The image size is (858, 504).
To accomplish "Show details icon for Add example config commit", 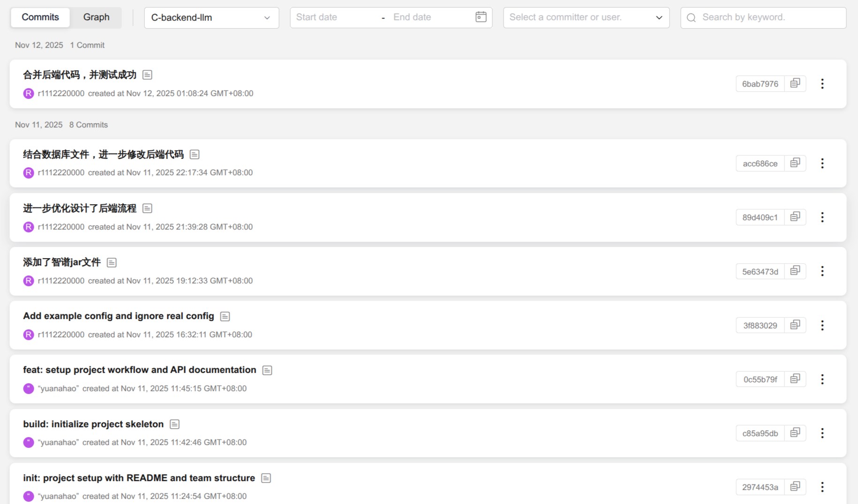I will 225,316.
